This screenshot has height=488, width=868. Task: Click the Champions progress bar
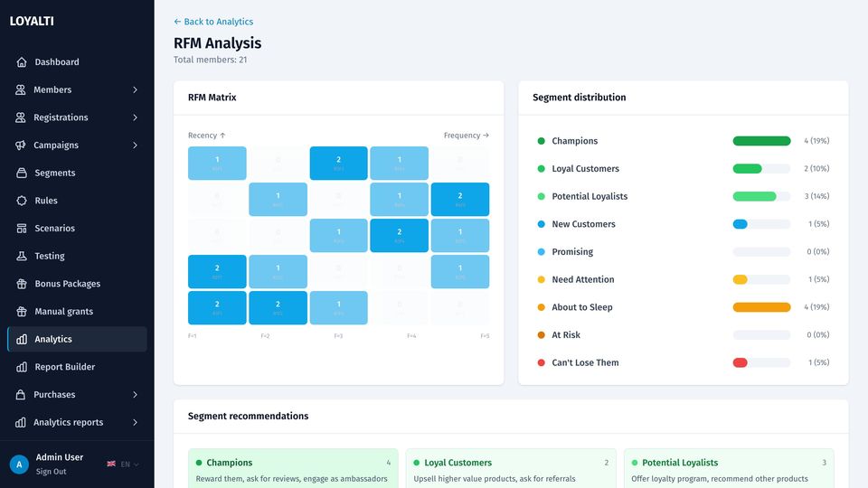tap(761, 141)
